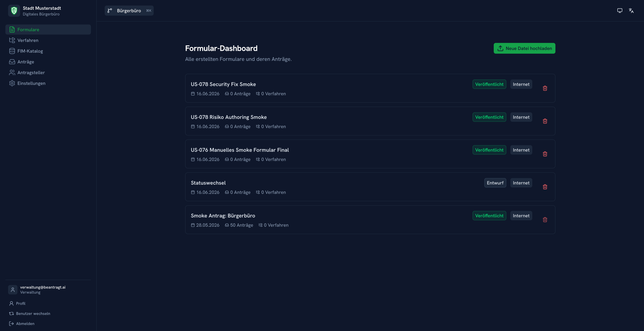Viewport: 644px width, 331px height.
Task: Remove the Statuswechsel form via trash icon
Action: [545, 187]
